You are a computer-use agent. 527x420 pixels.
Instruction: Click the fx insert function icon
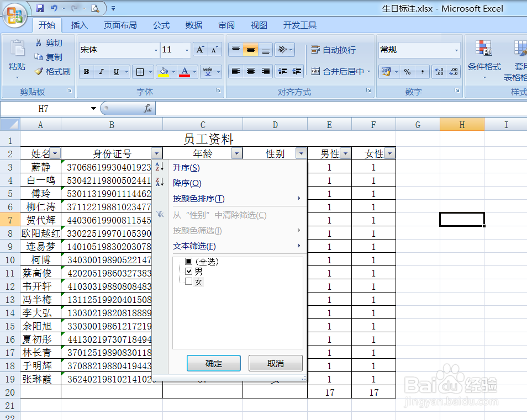[147, 108]
